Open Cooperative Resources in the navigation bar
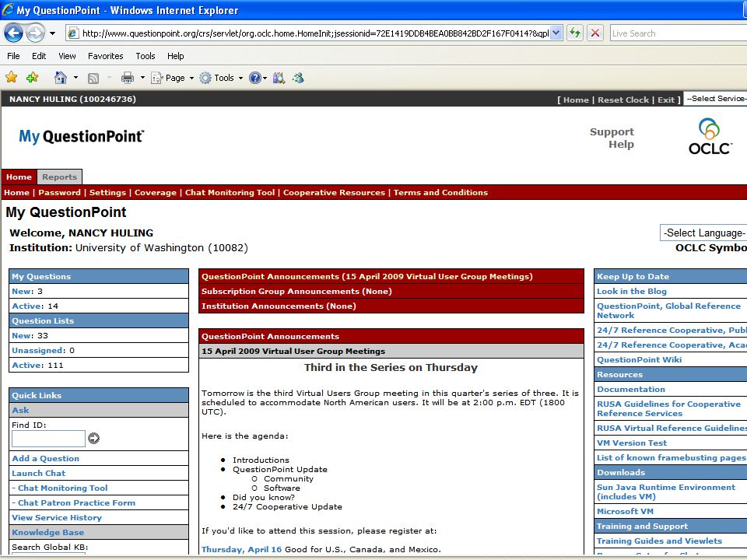Screen dimensions: 747x560 pyautogui.click(x=334, y=192)
